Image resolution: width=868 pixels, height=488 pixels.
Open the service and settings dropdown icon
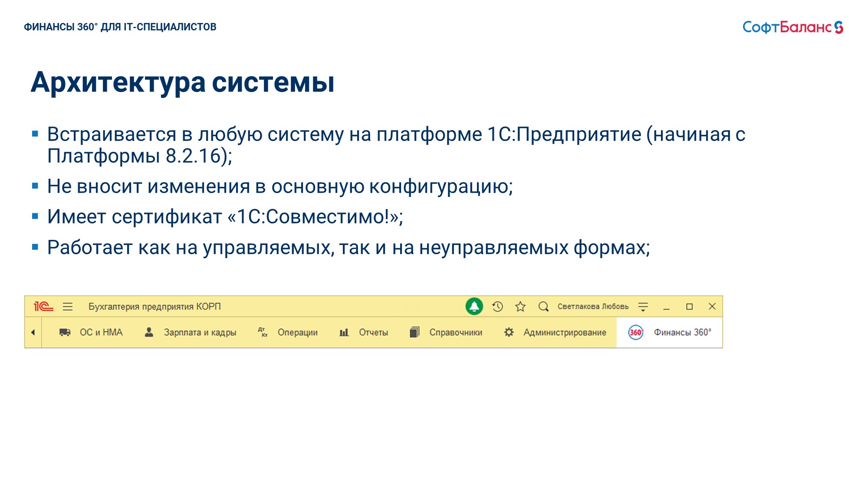643,307
